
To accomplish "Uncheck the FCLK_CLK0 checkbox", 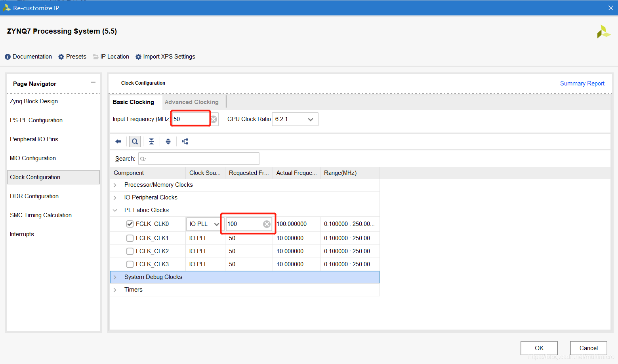I will [130, 224].
